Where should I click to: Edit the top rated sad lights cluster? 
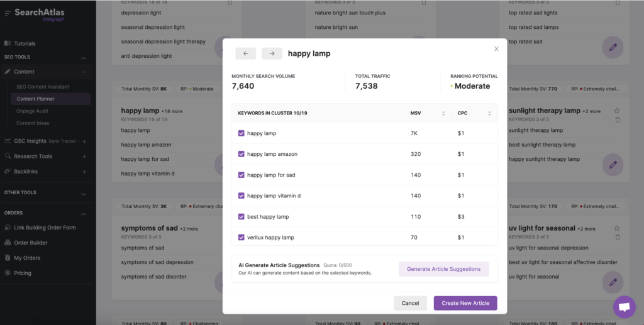(x=613, y=47)
